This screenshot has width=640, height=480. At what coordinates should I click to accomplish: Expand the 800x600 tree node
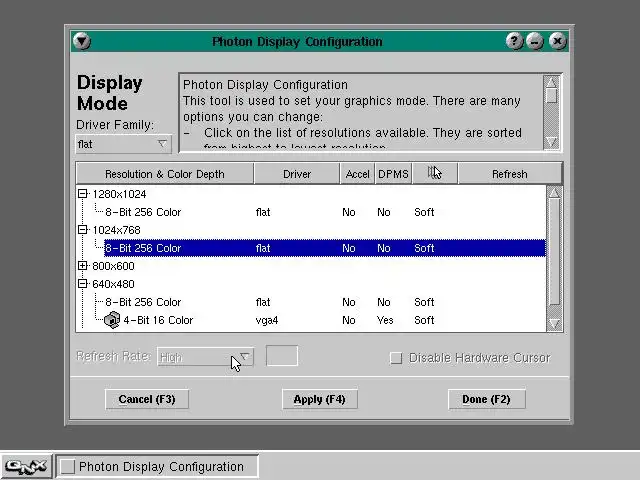(82, 266)
